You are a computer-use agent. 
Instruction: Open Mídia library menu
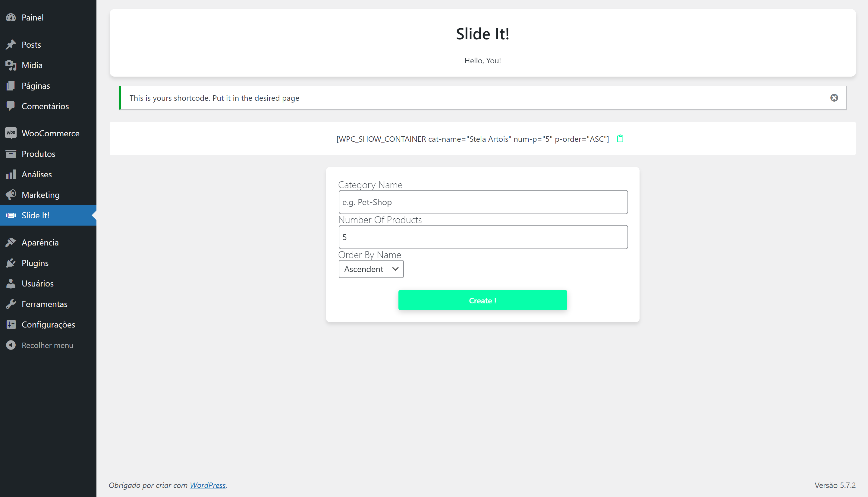tap(32, 65)
